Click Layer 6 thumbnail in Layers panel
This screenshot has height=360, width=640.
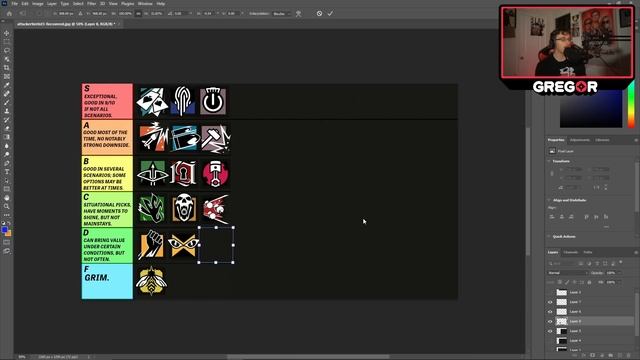[562, 312]
